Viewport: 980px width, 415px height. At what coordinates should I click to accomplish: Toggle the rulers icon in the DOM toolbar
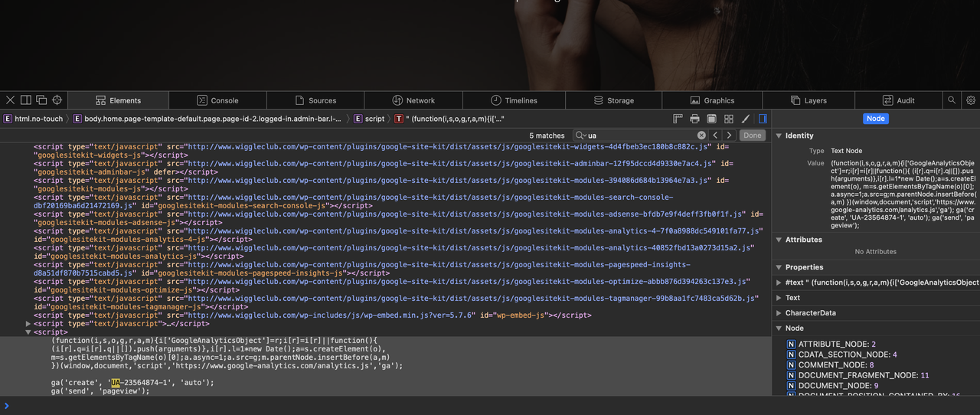(678, 119)
